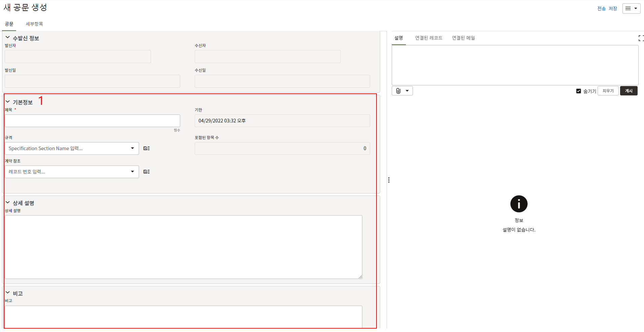Collapse the 수발신 정보 section
644x332 pixels.
click(7, 38)
